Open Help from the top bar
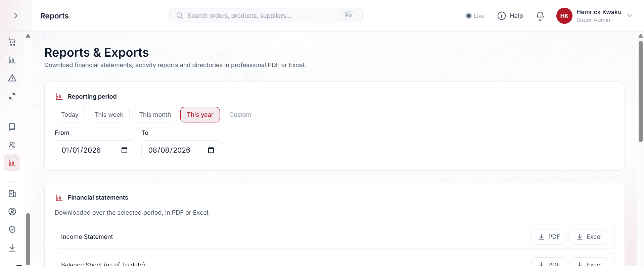644x266 pixels. click(510, 16)
